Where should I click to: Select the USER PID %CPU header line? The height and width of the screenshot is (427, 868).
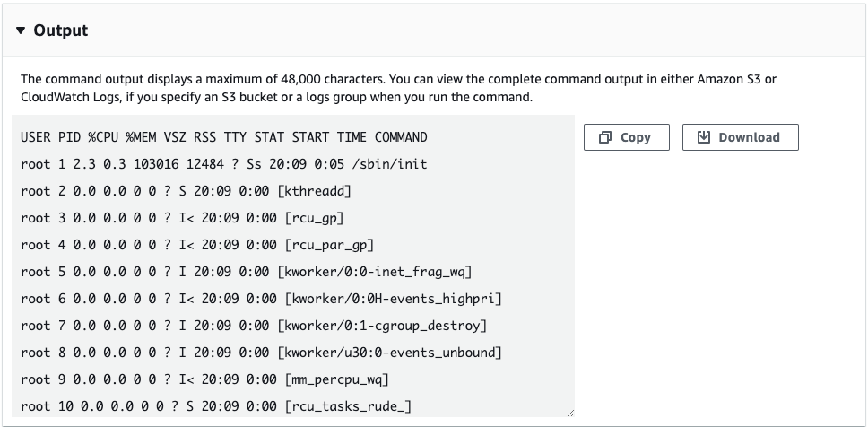click(223, 137)
